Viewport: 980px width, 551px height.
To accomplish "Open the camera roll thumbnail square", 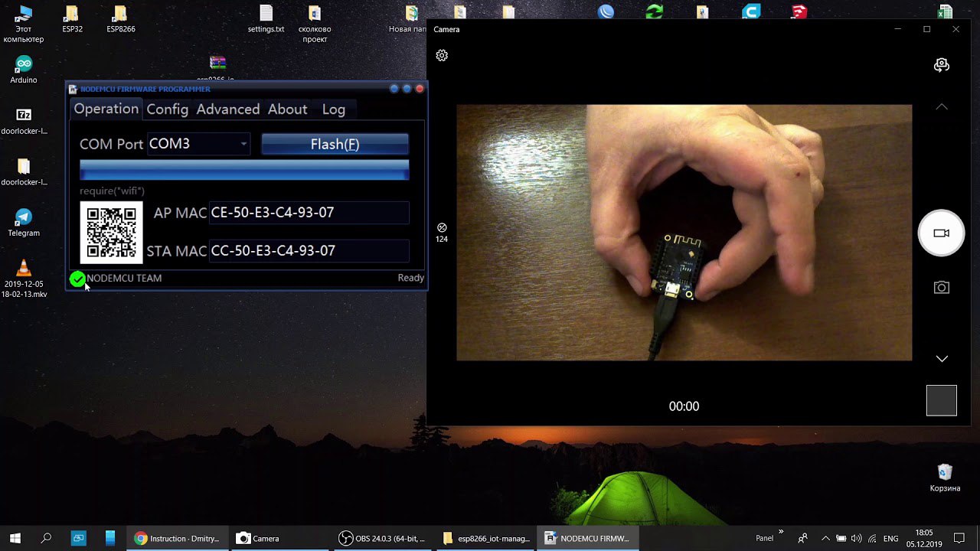I will (x=942, y=400).
